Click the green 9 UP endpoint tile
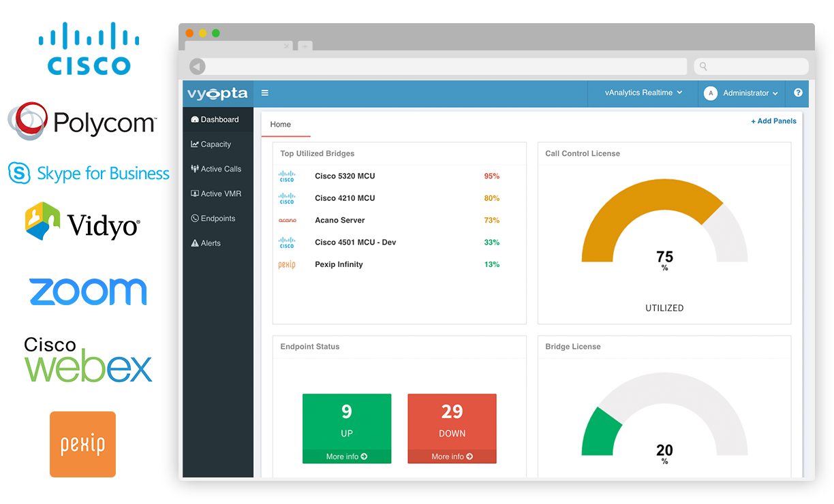 click(347, 428)
